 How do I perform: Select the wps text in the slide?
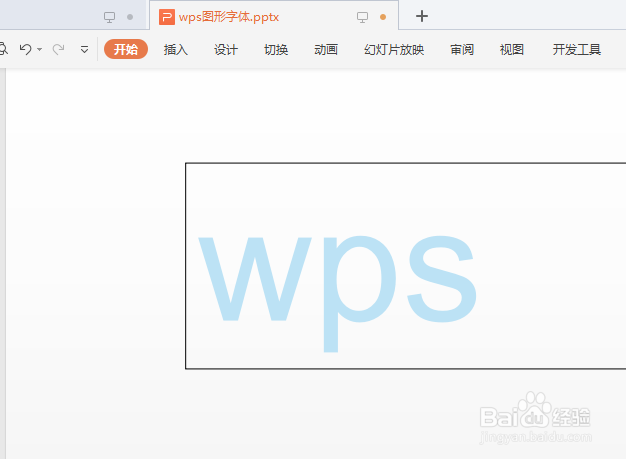(338, 293)
